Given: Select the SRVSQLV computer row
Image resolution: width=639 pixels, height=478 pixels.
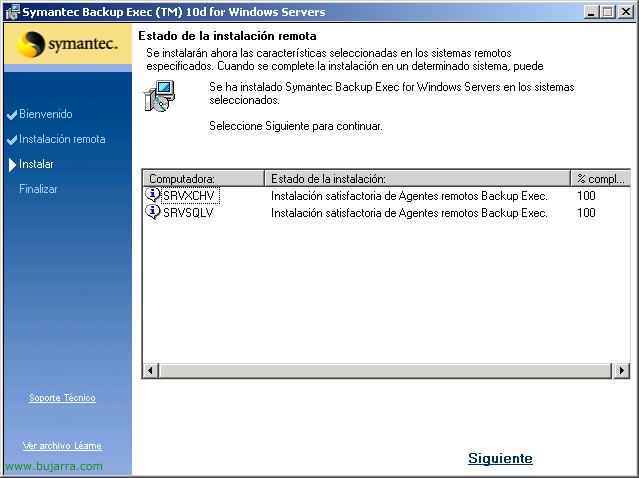Looking at the screenshot, I should point(386,213).
